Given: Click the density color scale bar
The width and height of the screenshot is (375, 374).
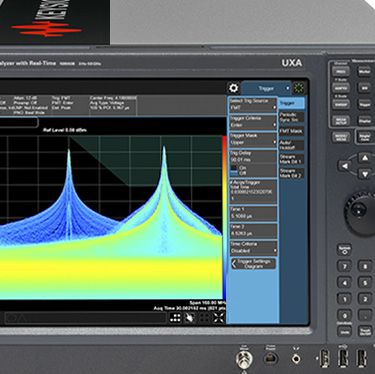Looking at the screenshot, I should tap(224, 217).
